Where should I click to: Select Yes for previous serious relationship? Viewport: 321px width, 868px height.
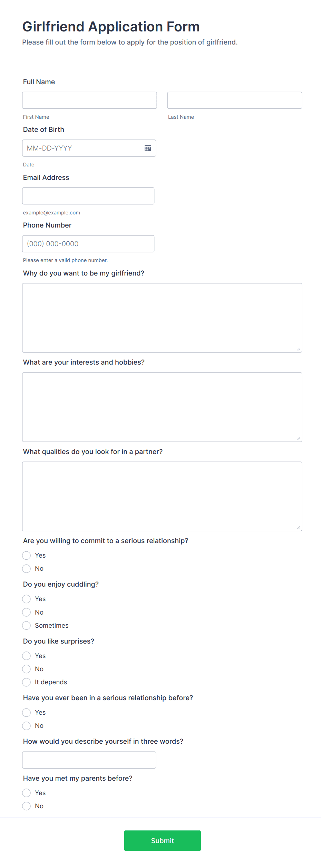(26, 712)
